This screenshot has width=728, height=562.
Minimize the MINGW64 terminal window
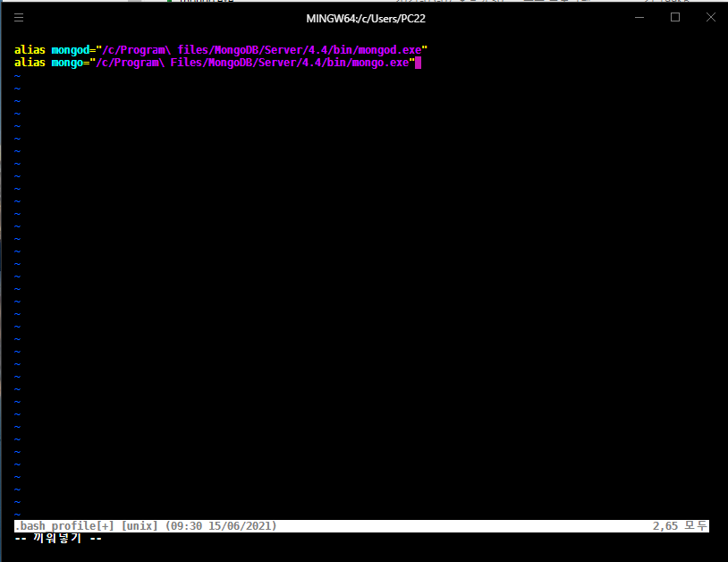coord(639,18)
